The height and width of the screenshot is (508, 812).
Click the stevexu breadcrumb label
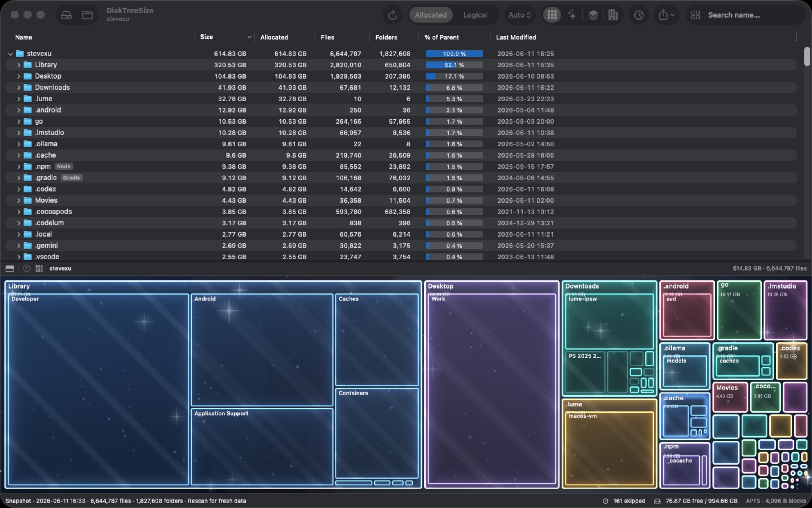click(x=60, y=268)
